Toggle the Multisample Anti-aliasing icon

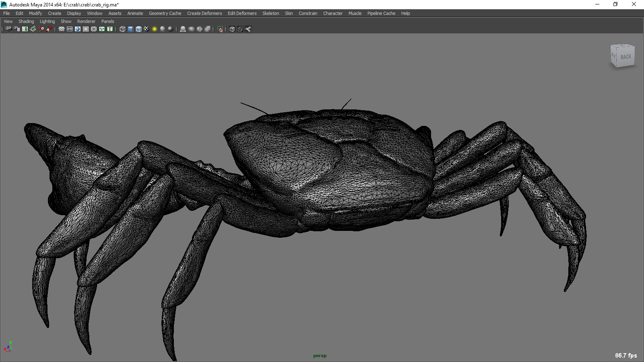pos(199,29)
